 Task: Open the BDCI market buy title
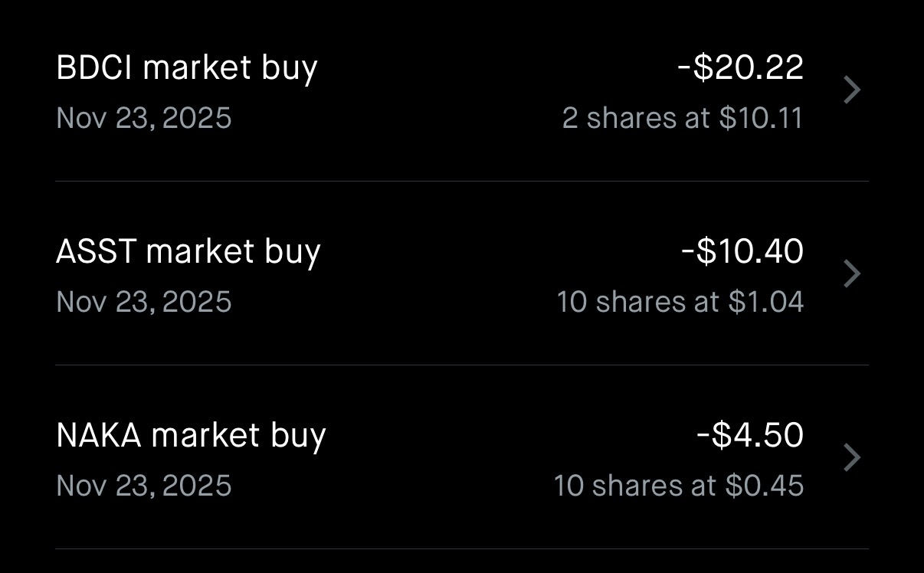tap(187, 67)
